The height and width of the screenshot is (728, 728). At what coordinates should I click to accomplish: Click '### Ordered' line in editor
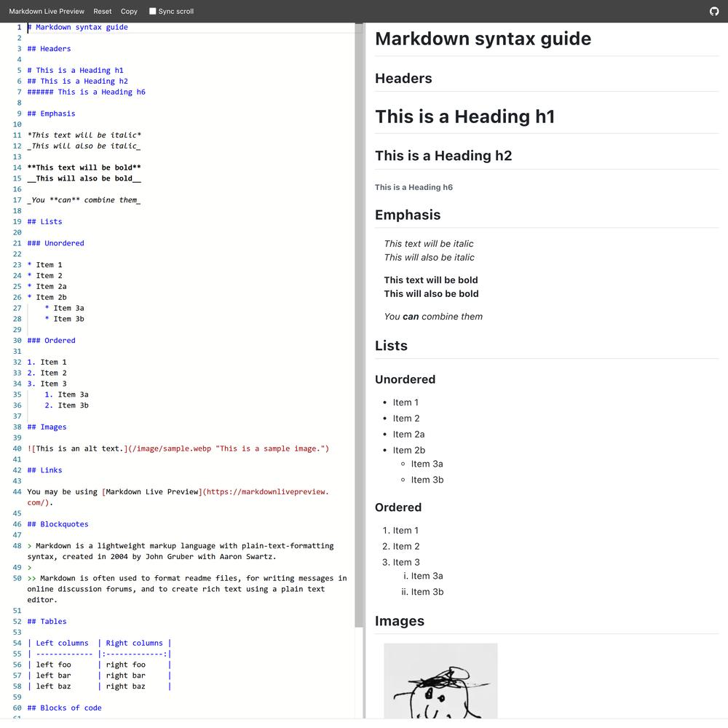tap(51, 340)
